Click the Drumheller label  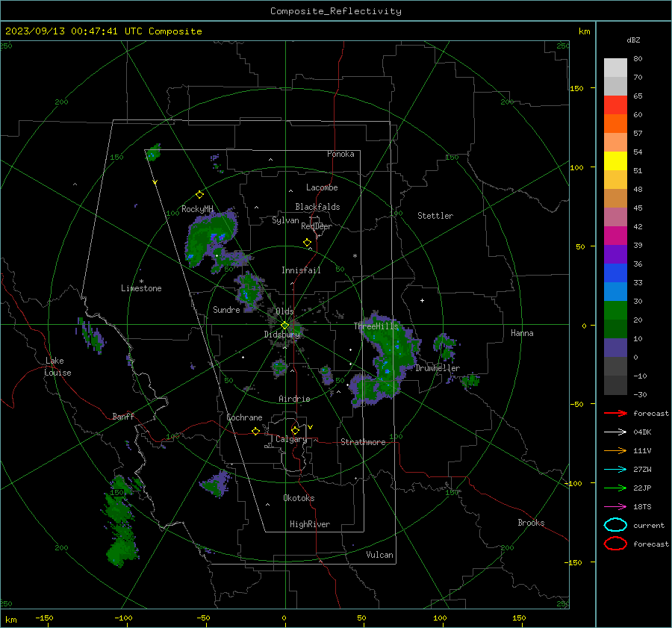(x=438, y=368)
